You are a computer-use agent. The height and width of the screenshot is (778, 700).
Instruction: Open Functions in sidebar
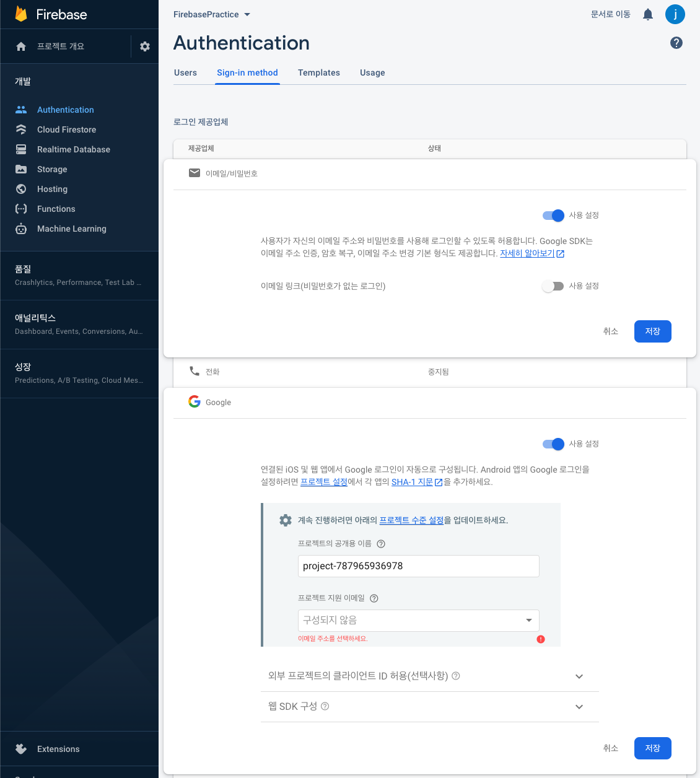(56, 209)
